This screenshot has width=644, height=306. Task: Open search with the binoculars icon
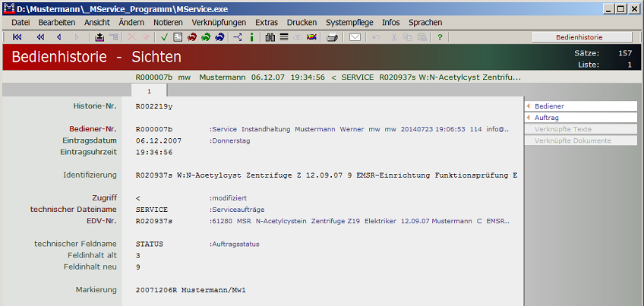tap(270, 37)
